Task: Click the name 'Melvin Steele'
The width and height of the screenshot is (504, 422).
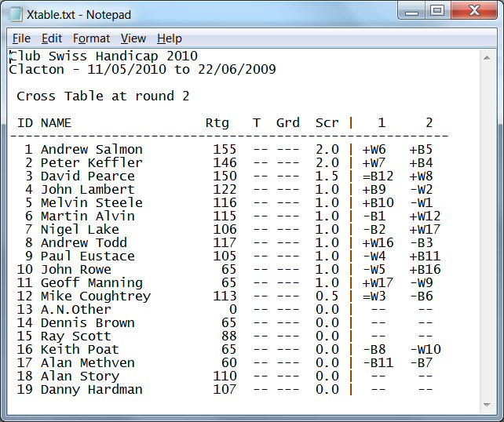Action: pyautogui.click(x=92, y=202)
